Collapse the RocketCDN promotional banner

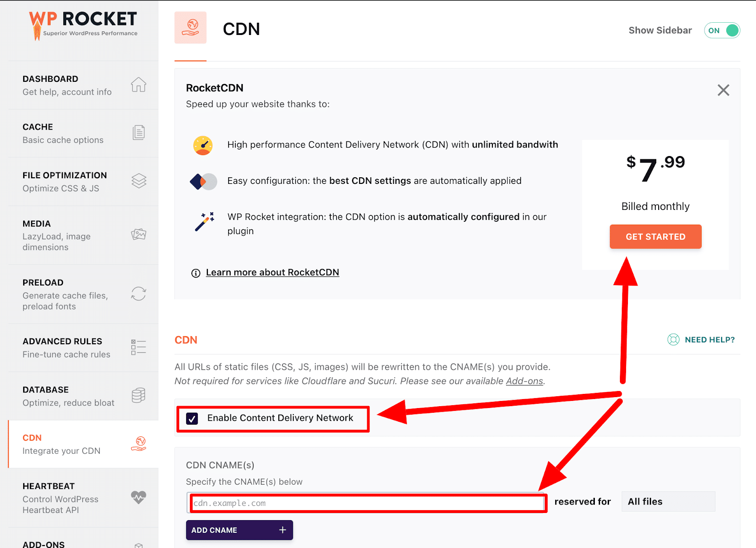point(723,90)
